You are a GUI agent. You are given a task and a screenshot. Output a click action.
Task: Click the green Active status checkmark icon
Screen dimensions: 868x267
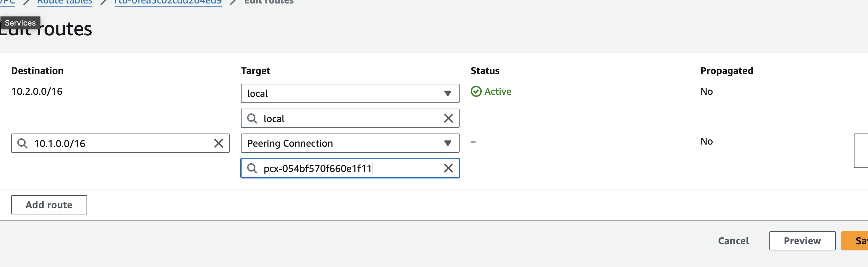pyautogui.click(x=476, y=91)
